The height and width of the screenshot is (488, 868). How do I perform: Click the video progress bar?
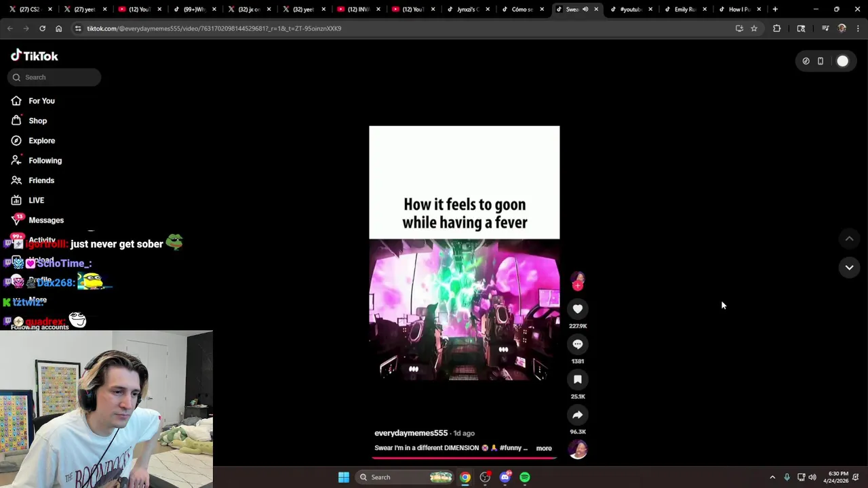tap(465, 458)
